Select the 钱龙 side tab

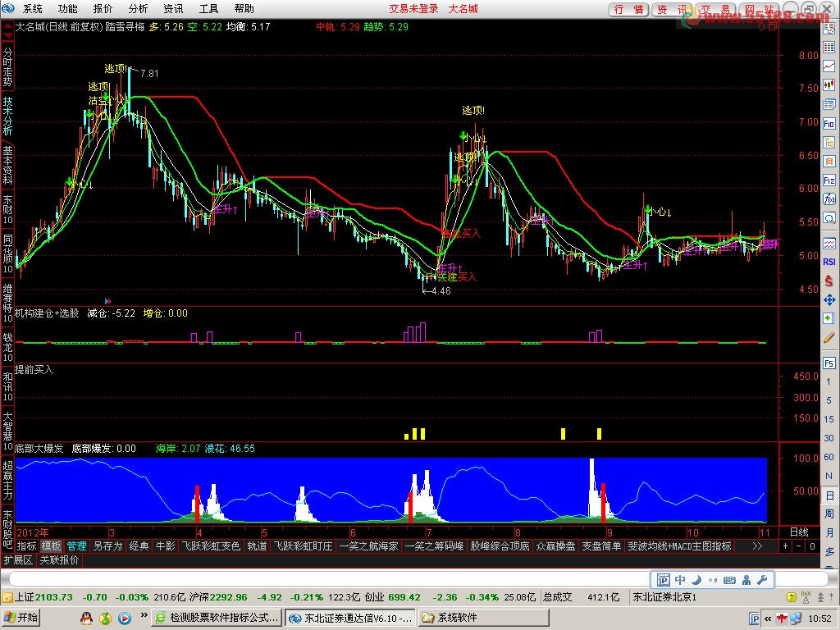[7, 347]
